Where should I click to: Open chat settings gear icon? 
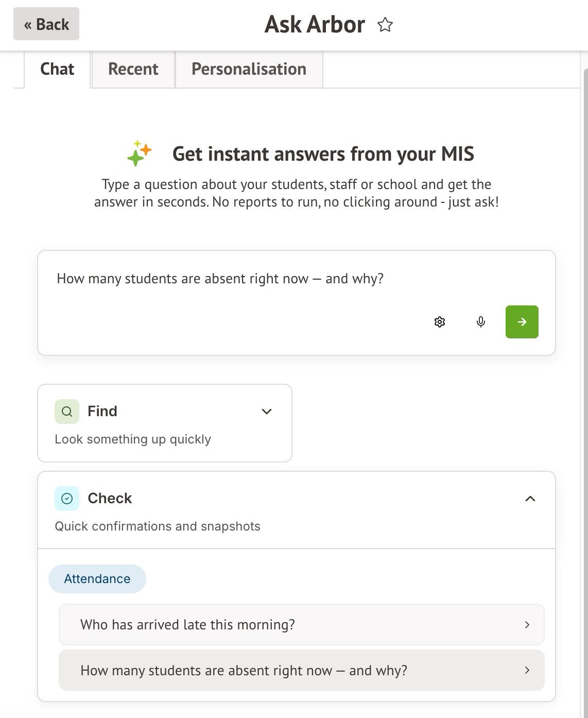[439, 322]
